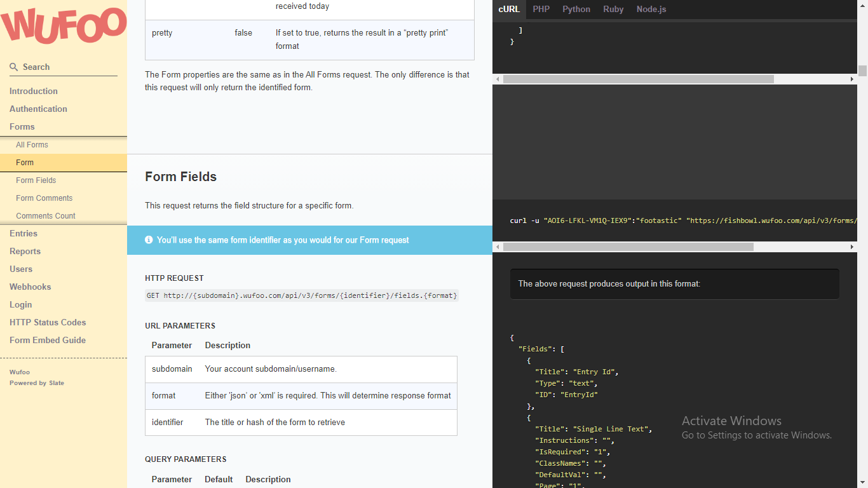Open Form Fields in sidebar
Image resolution: width=868 pixels, height=488 pixels.
36,180
